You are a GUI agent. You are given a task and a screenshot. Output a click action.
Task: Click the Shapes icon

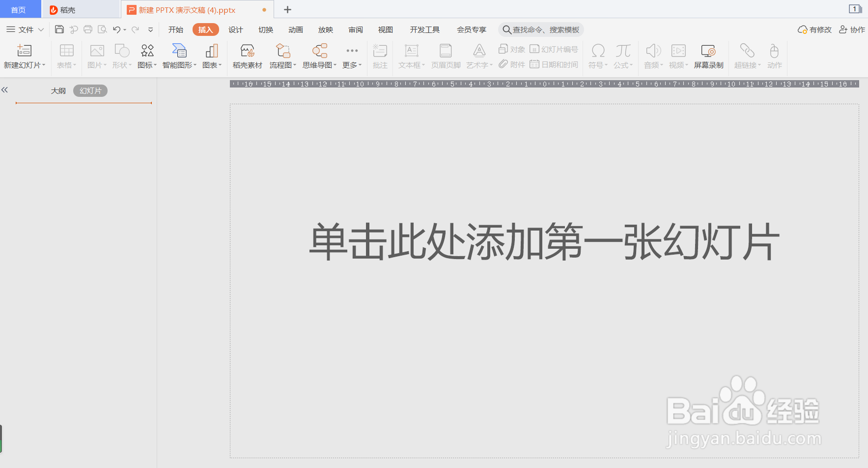(x=122, y=50)
